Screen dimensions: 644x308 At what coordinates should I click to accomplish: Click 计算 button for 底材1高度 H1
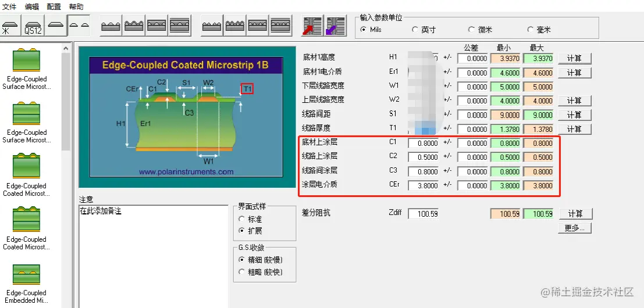point(574,58)
